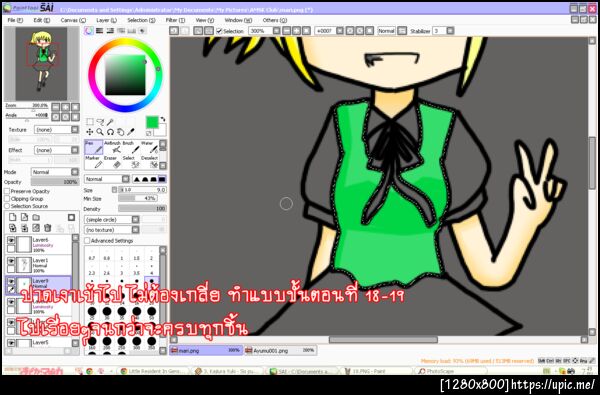Pick the magic wand tool

tap(110, 122)
